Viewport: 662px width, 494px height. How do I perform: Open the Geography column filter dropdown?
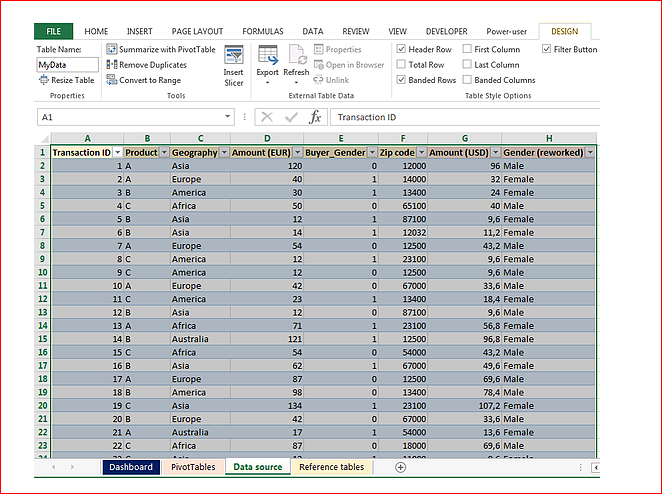(x=224, y=152)
